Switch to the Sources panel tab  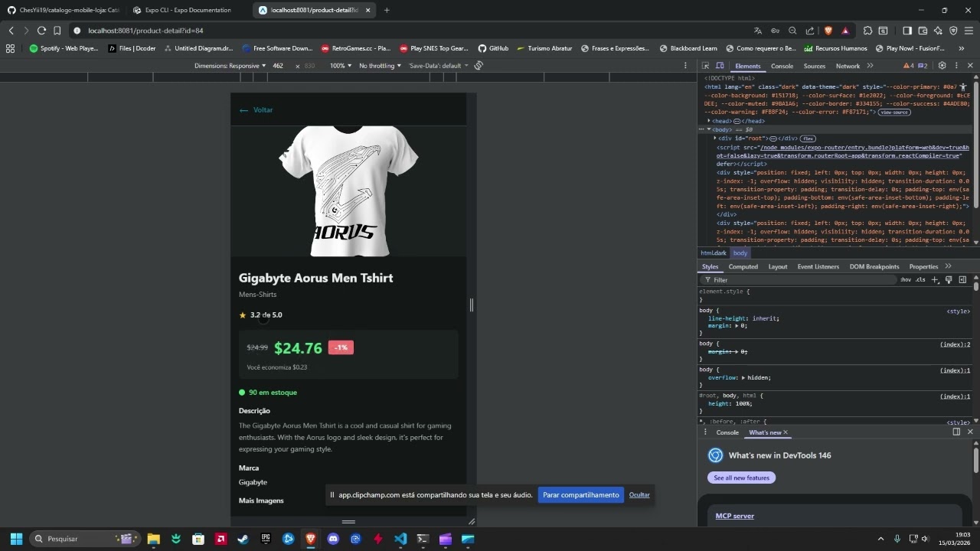point(815,67)
